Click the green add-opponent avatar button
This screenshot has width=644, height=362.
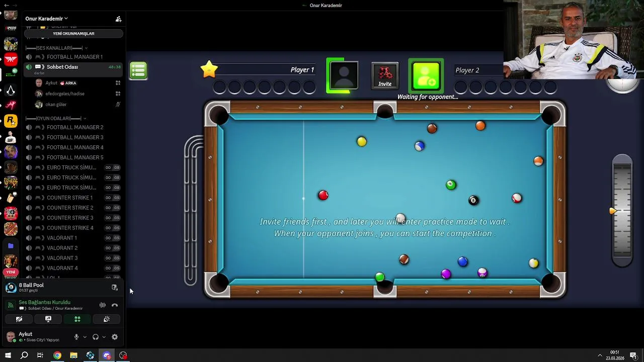tap(426, 75)
